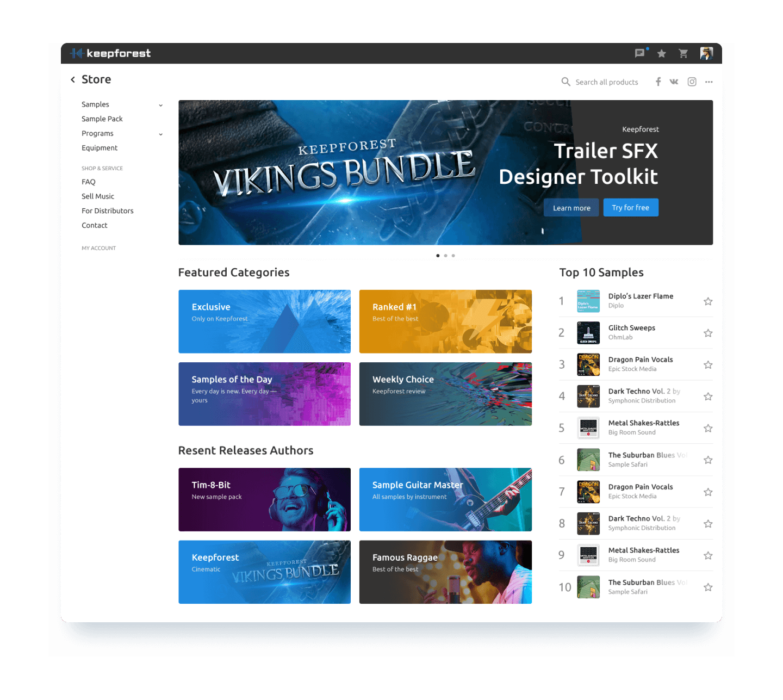Open Sample Pack in sidebar

[x=102, y=119]
